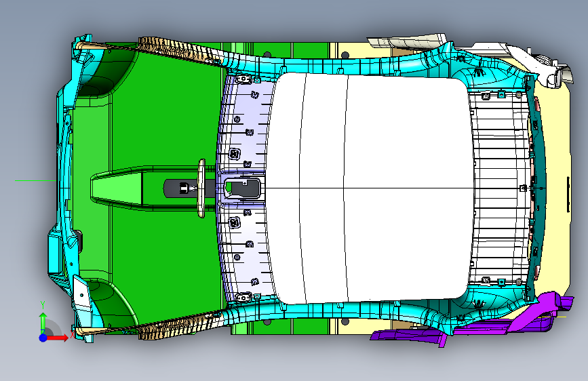
Task: Select the beige rearview mirror bar
Action: [201, 188]
